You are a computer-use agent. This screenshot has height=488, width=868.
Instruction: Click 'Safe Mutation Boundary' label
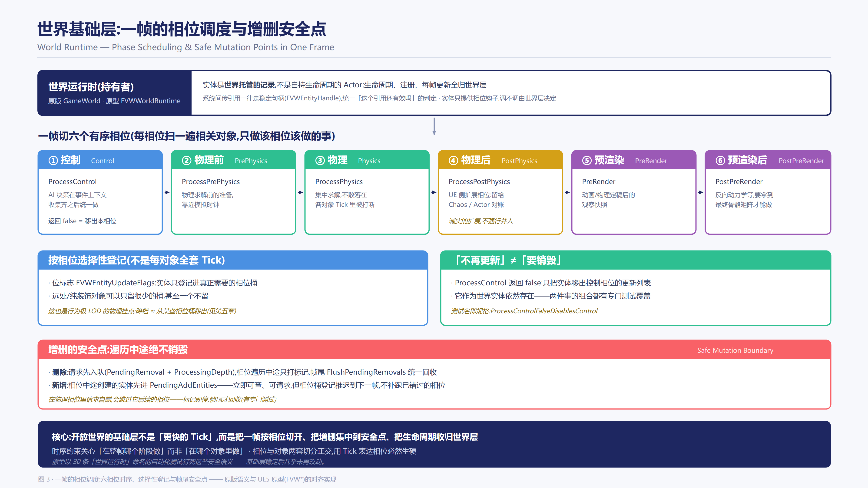pyautogui.click(x=735, y=350)
